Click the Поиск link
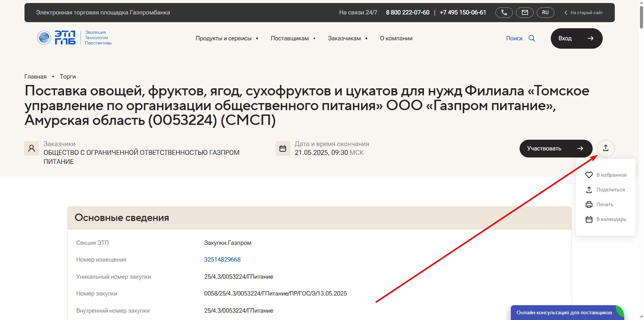 pyautogui.click(x=514, y=38)
